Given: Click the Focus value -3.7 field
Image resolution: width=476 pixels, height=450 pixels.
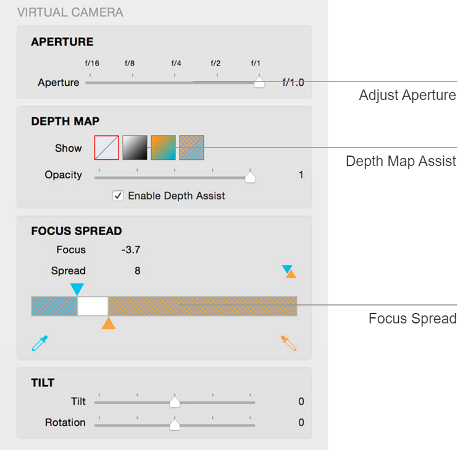Looking at the screenshot, I should click(131, 250).
